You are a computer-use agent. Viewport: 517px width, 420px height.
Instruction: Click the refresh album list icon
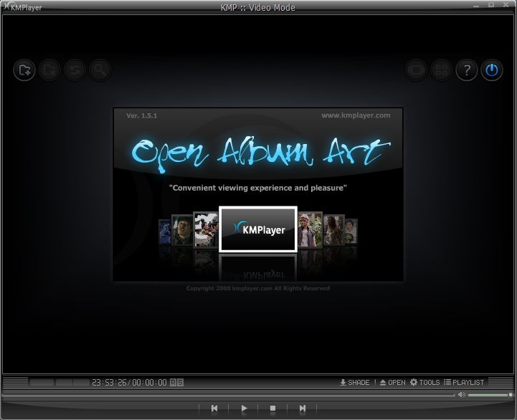(x=75, y=70)
